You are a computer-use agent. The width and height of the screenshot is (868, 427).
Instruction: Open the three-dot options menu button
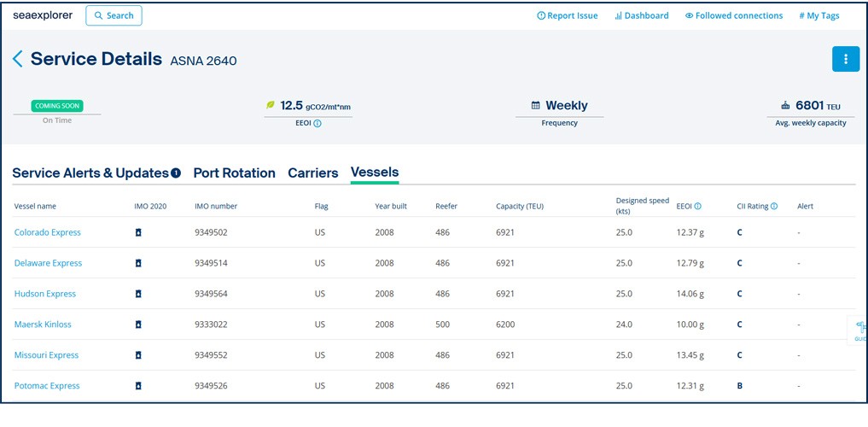point(845,59)
